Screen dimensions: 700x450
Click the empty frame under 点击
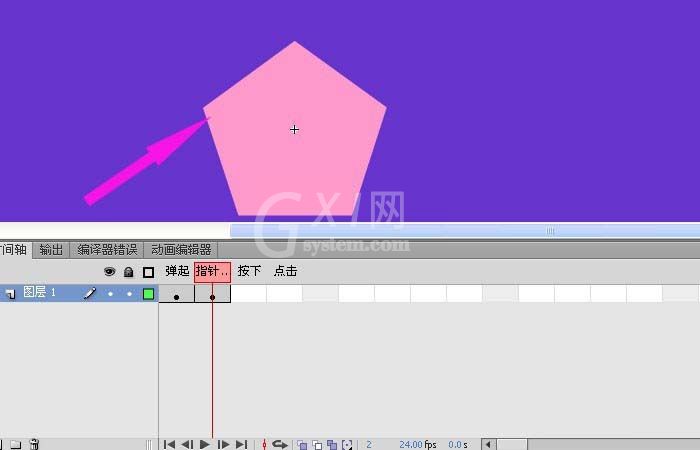coord(284,294)
